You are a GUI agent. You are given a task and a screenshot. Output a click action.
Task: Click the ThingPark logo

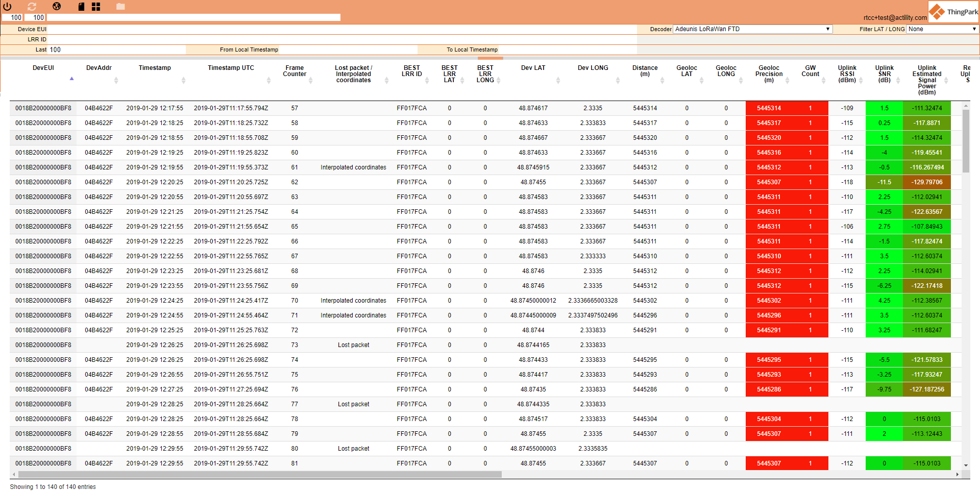953,12
